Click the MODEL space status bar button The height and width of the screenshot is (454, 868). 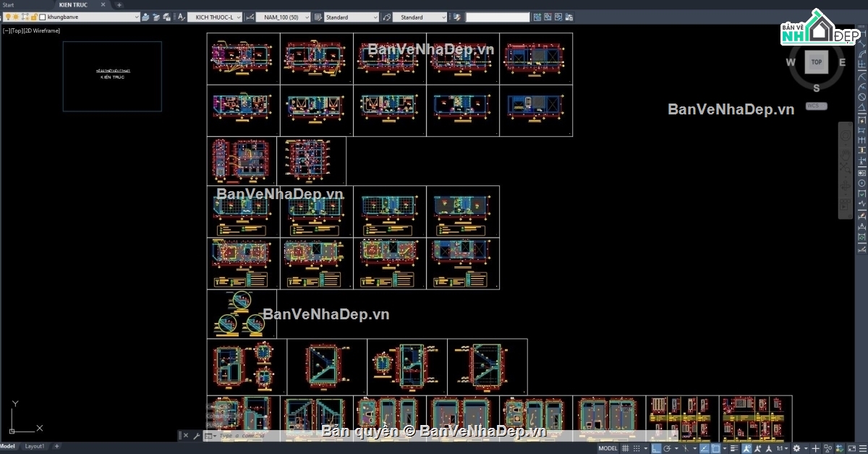tap(608, 448)
